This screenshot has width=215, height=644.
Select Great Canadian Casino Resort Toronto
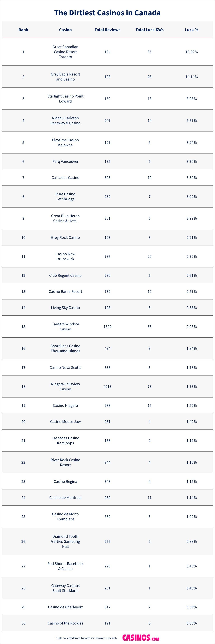pos(65,52)
